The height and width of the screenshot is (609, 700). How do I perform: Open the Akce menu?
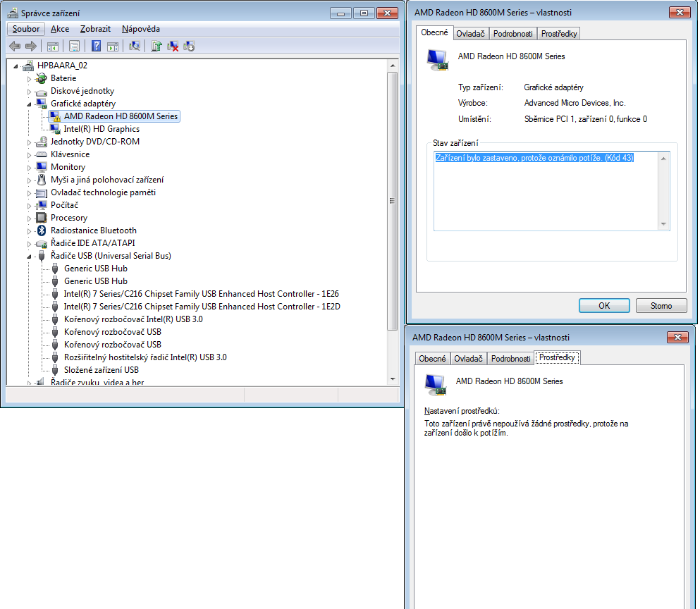60,29
